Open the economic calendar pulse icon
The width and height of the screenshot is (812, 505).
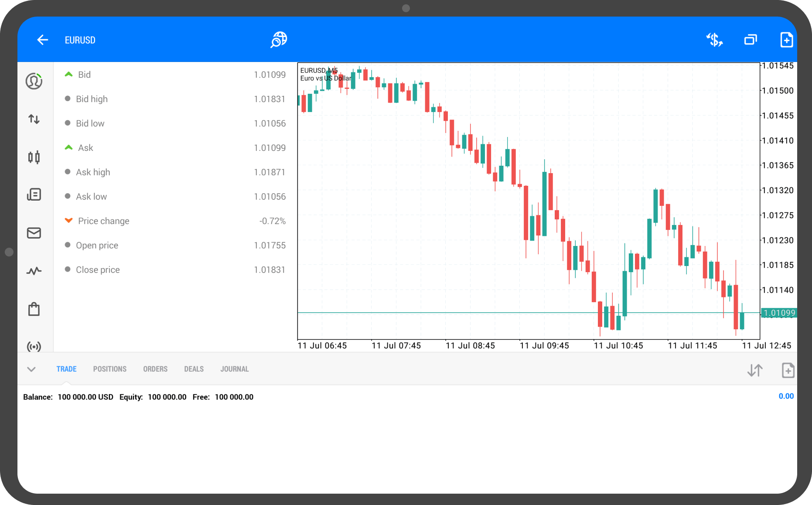coord(34,271)
